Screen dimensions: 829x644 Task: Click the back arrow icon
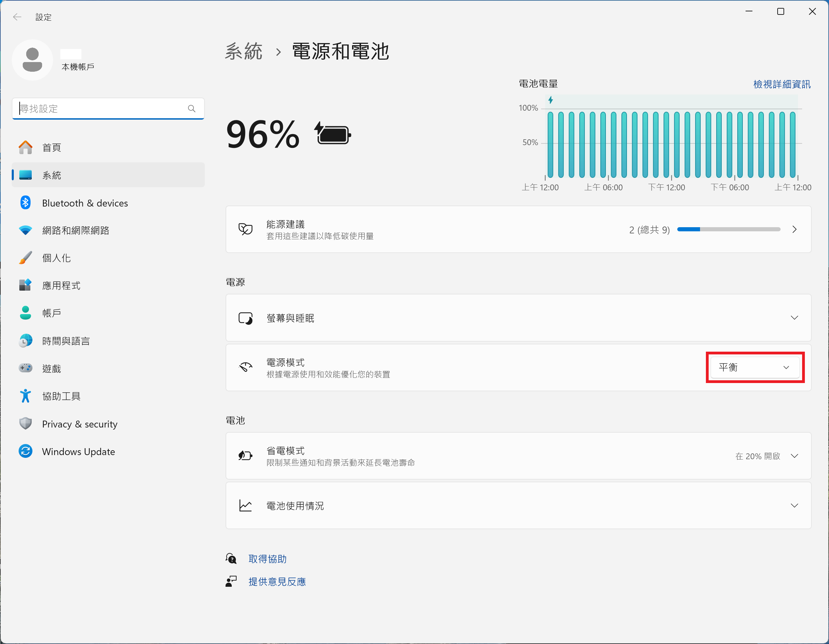(17, 17)
